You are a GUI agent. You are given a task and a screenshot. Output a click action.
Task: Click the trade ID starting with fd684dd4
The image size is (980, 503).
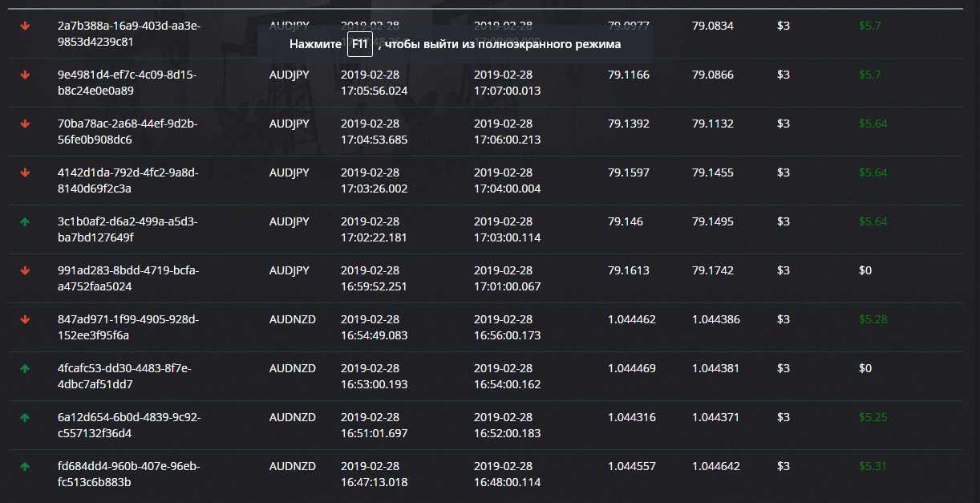point(128,474)
